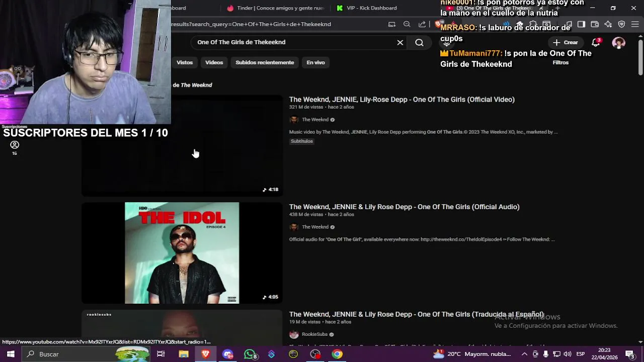Open the browser hamburger main menu

pyautogui.click(x=635, y=24)
